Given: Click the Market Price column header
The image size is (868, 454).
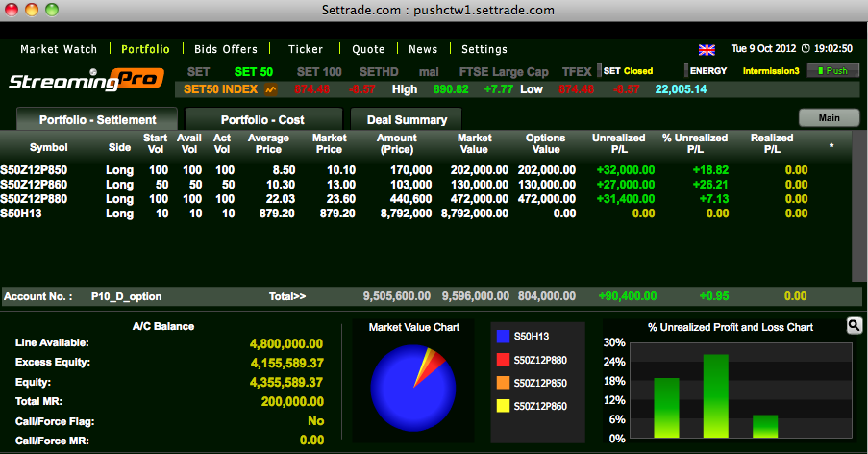Looking at the screenshot, I should pyautogui.click(x=330, y=143).
